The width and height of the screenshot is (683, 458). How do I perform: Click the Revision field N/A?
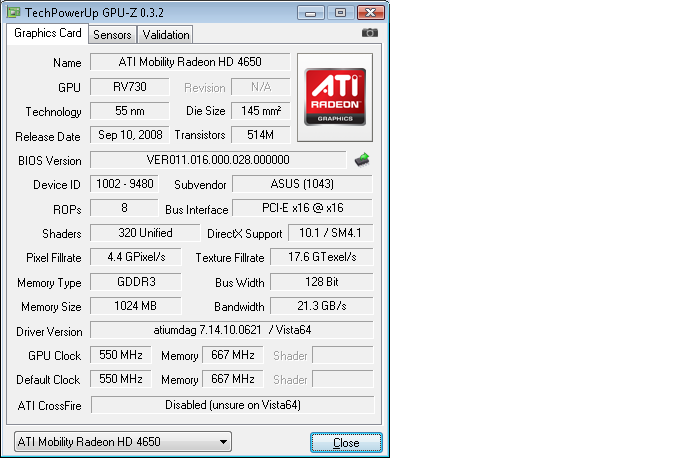pos(260,87)
